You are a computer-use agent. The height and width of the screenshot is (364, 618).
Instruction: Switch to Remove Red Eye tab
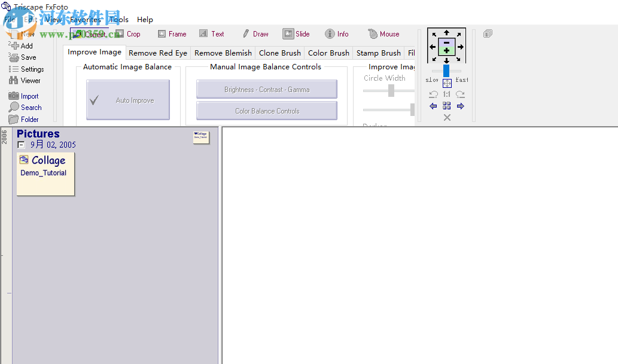point(158,53)
